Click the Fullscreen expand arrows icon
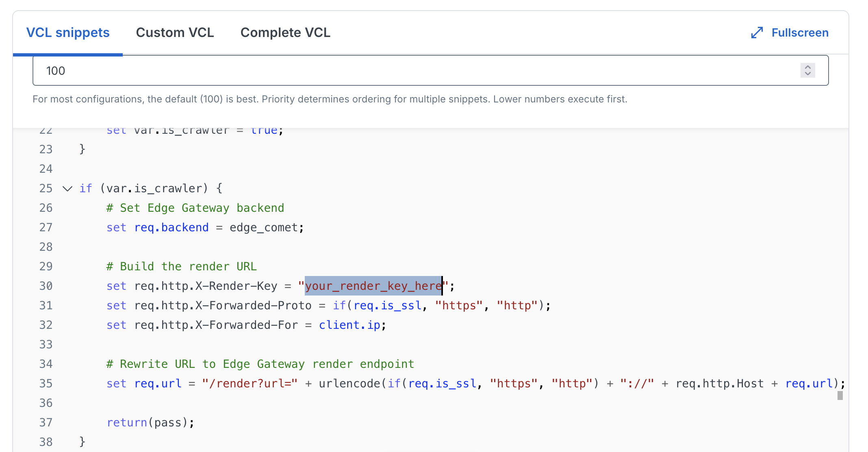This screenshot has height=452, width=868. click(757, 33)
